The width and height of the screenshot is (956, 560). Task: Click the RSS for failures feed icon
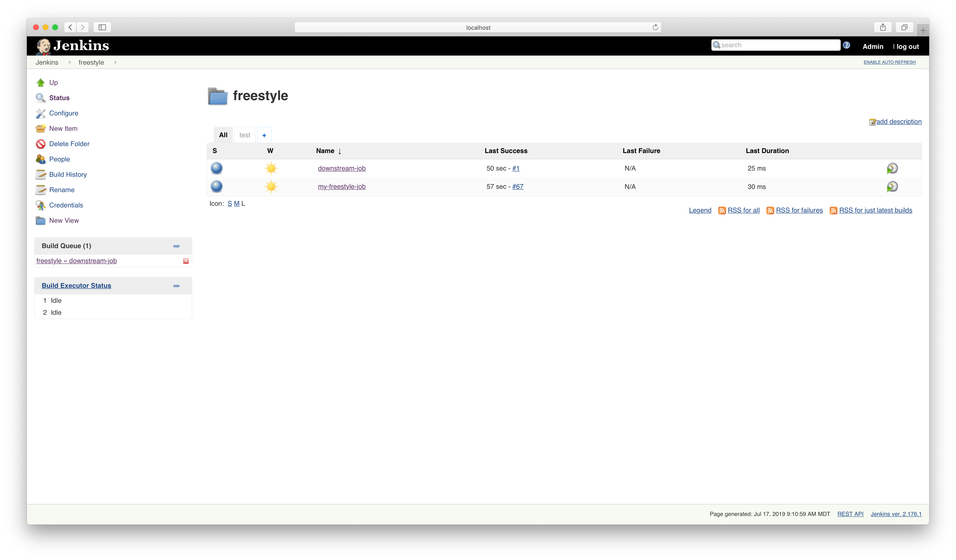click(x=770, y=211)
